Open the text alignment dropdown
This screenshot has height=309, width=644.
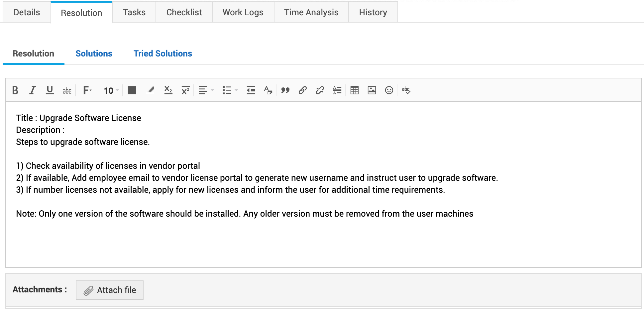(206, 90)
